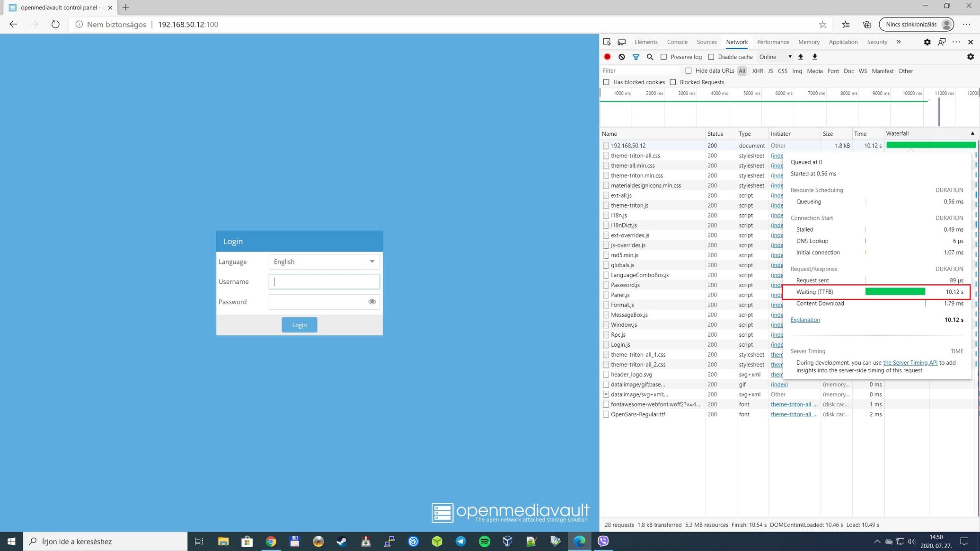Open network search magnifier
This screenshot has height=551, width=980.
click(650, 57)
